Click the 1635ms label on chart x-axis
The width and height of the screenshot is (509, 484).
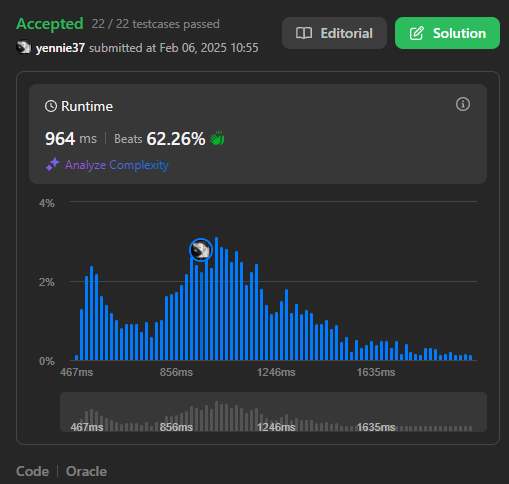376,372
